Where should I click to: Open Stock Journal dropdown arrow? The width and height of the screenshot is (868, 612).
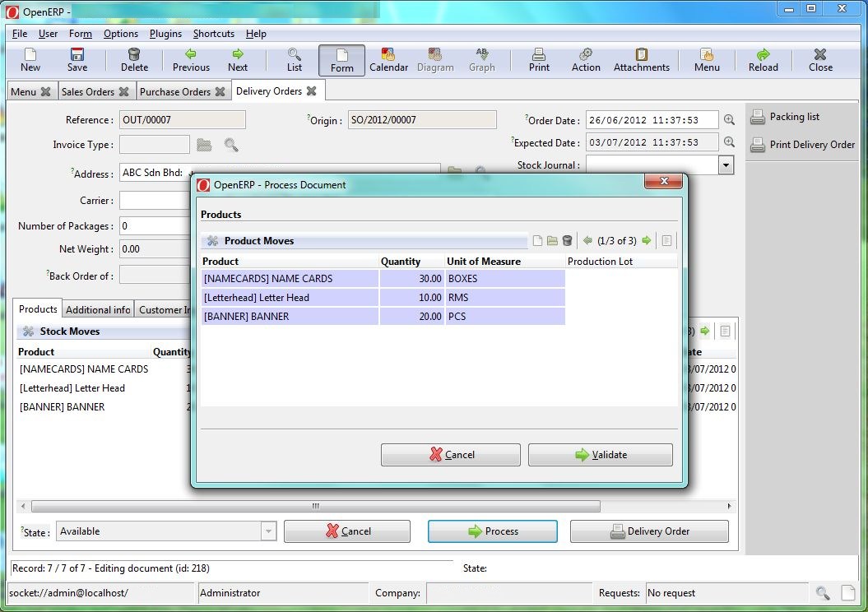point(726,165)
